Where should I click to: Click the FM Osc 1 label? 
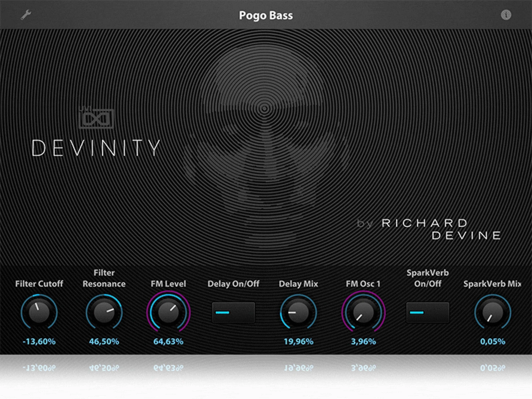pos(363,284)
